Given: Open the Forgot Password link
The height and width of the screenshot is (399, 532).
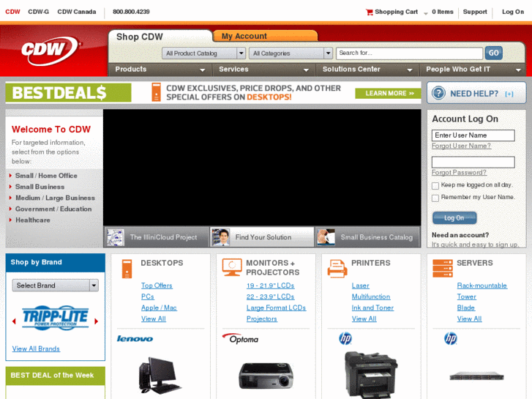Looking at the screenshot, I should [x=459, y=173].
